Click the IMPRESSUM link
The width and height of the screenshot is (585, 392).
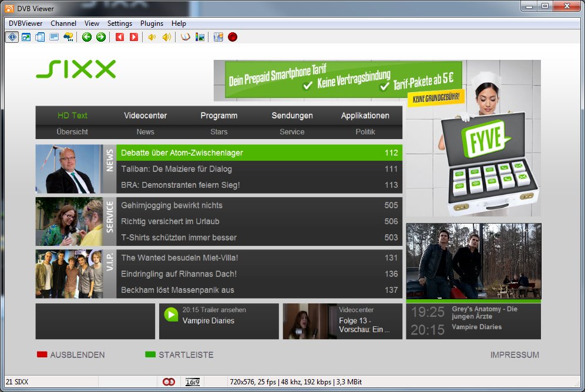tap(515, 354)
